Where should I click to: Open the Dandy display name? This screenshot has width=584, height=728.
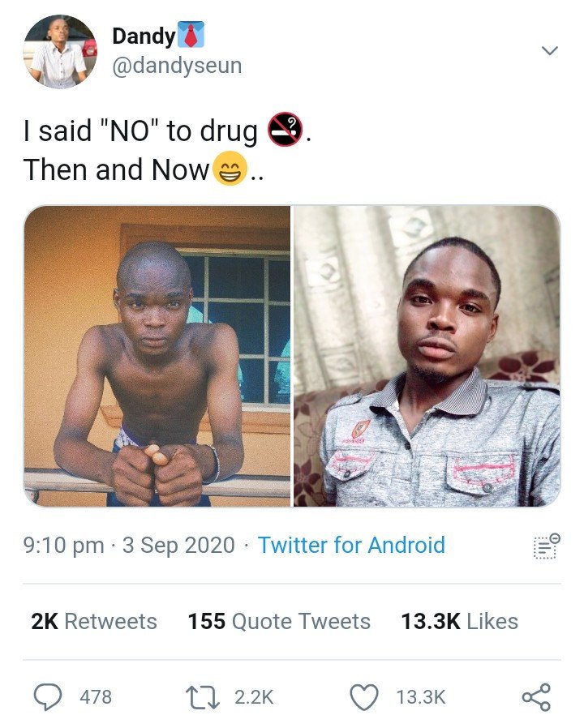tap(144, 36)
